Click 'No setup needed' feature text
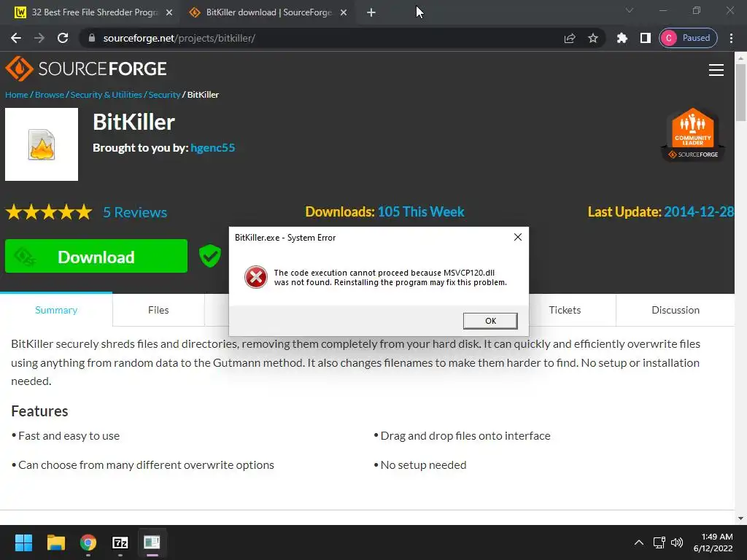Image resolution: width=747 pixels, height=560 pixels. [424, 464]
